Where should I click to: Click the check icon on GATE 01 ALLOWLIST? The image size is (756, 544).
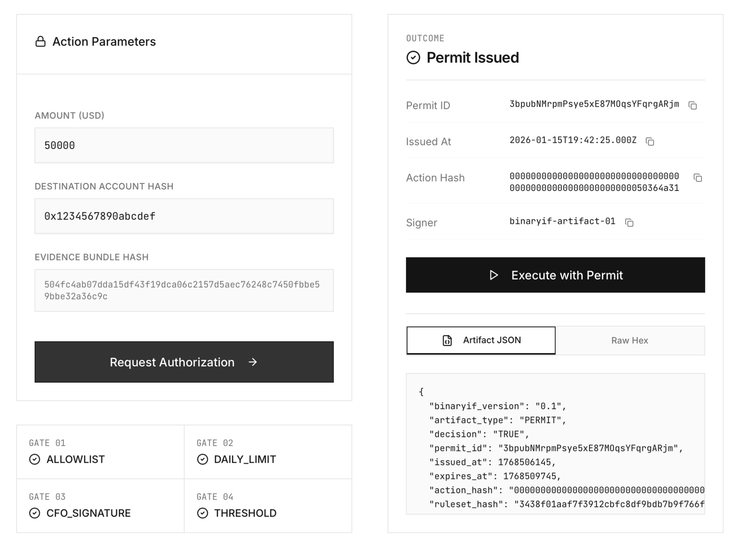point(34,459)
